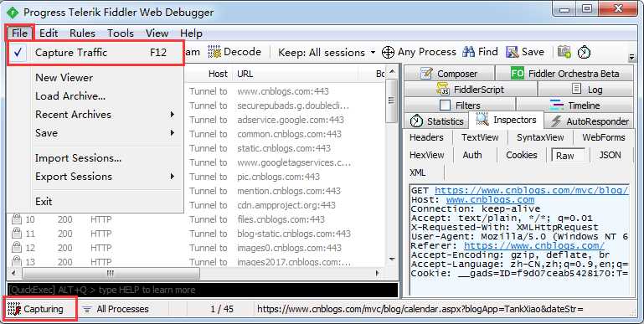Click the Referer URL link

(534, 245)
